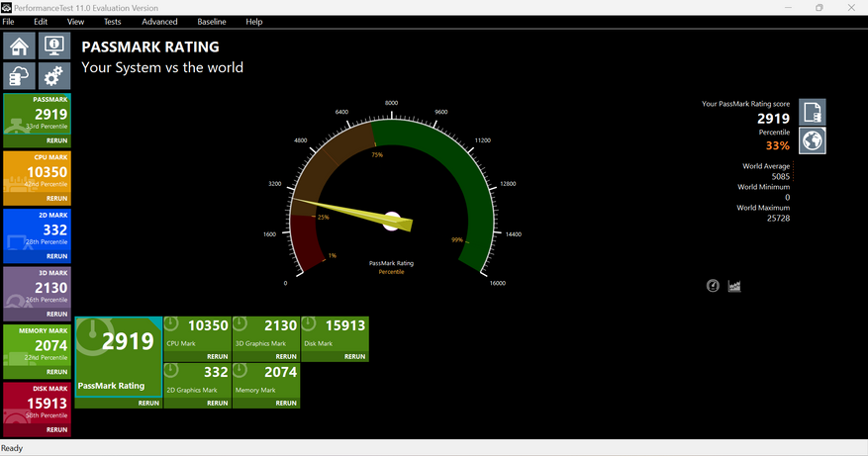Image resolution: width=868 pixels, height=456 pixels.
Task: Open the baseline cloud database icon
Action: click(x=20, y=76)
